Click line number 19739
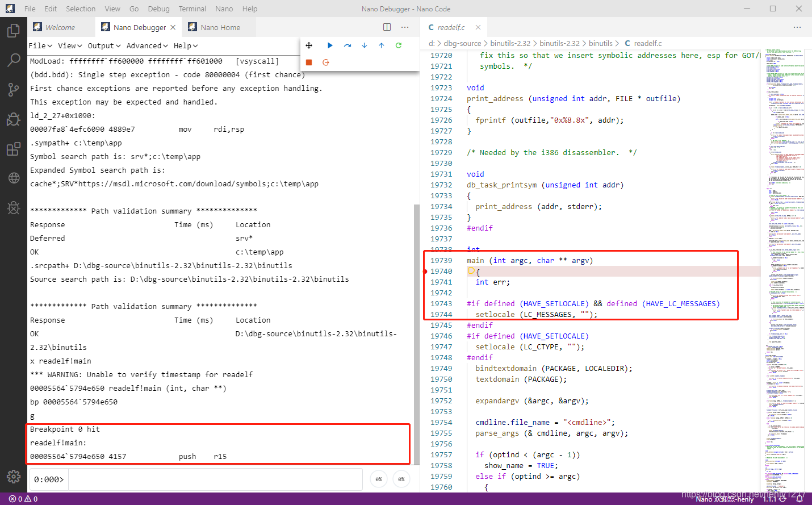812x505 pixels. click(x=441, y=261)
